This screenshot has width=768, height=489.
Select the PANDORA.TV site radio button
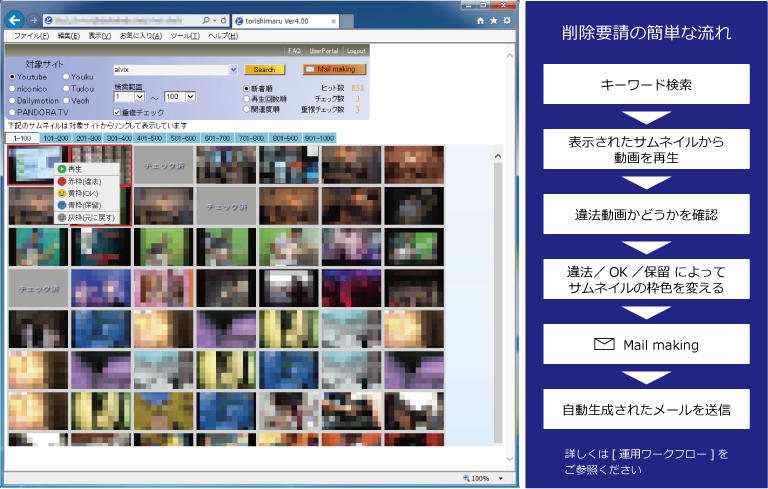coord(12,112)
